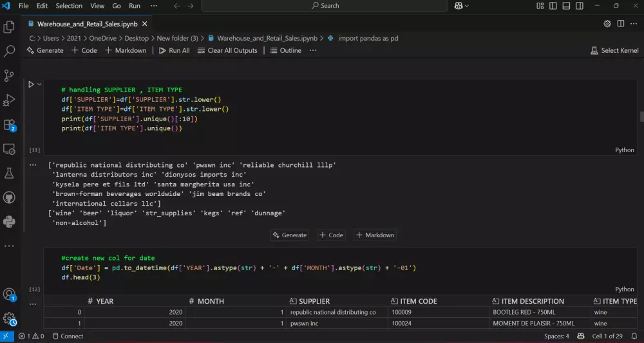Open the GitHub icon in activity bar
The width and height of the screenshot is (644, 343).
tap(9, 197)
